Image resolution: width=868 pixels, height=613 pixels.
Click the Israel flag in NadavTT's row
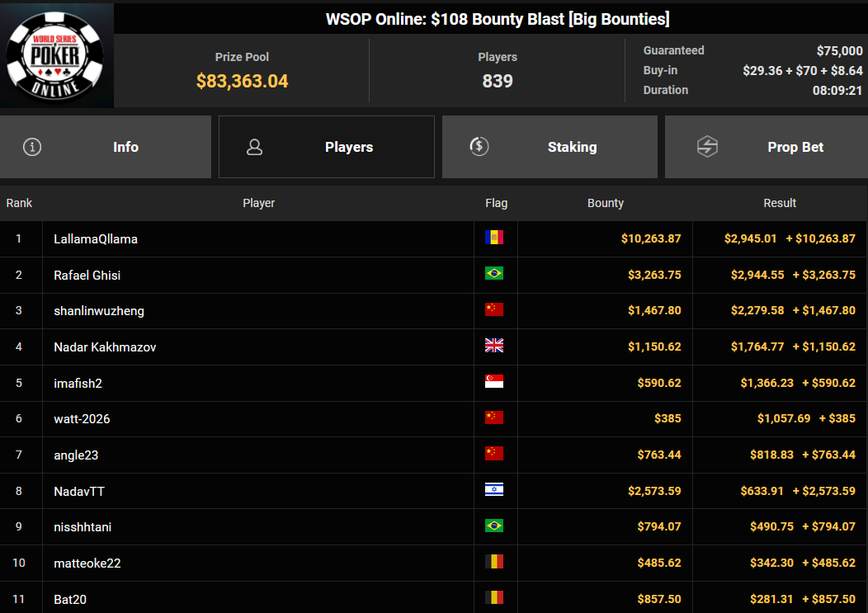tap(493, 489)
